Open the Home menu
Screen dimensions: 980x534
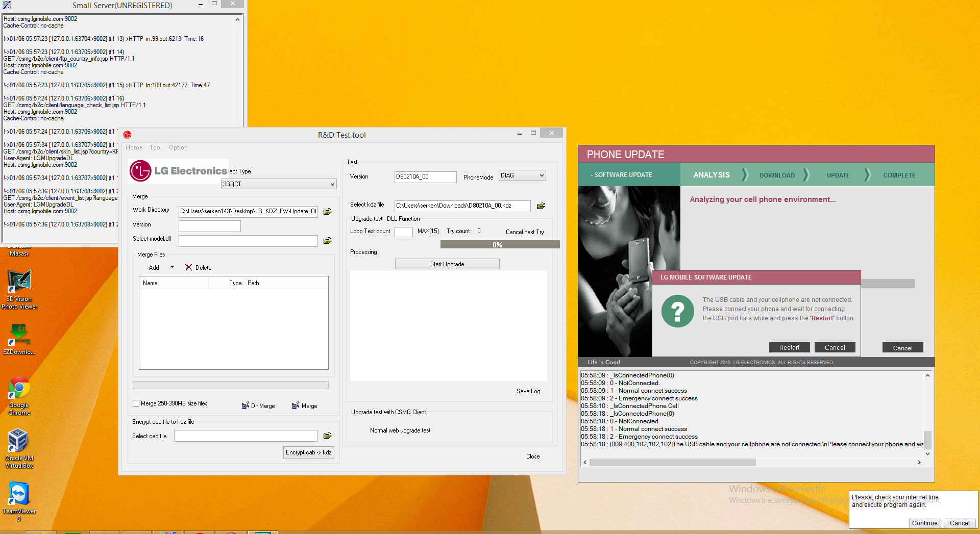tap(134, 147)
